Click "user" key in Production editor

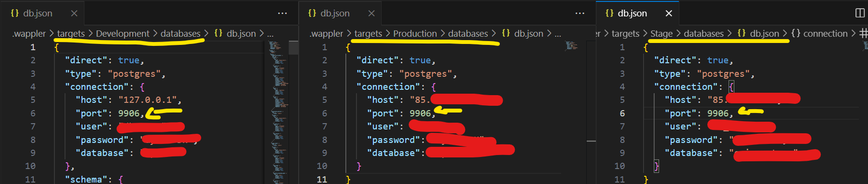pyautogui.click(x=383, y=127)
